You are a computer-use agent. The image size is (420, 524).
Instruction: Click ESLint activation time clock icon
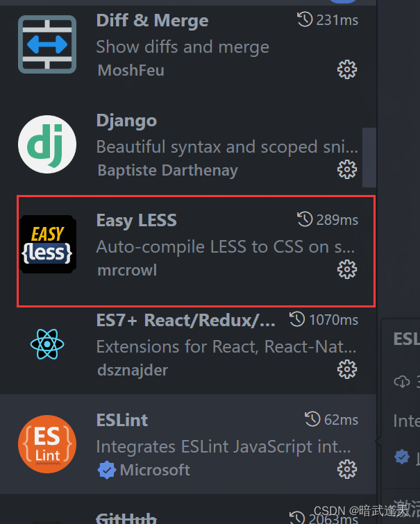[x=312, y=419]
